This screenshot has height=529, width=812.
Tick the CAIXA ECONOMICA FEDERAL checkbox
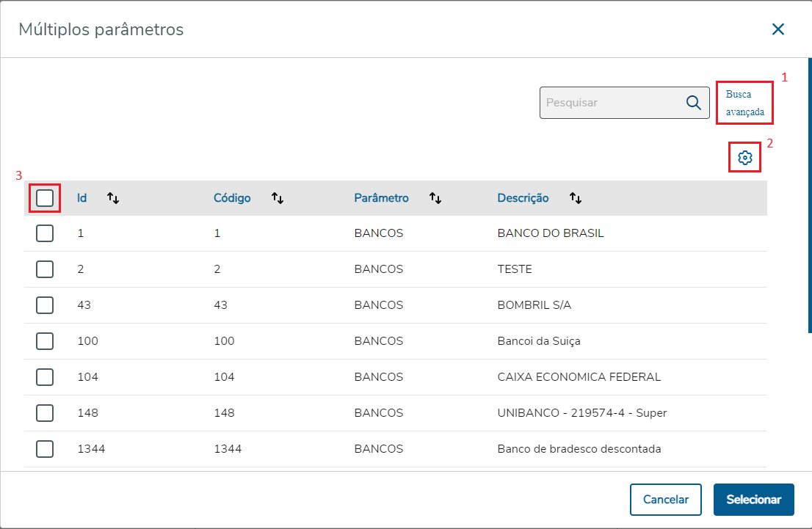coord(45,377)
